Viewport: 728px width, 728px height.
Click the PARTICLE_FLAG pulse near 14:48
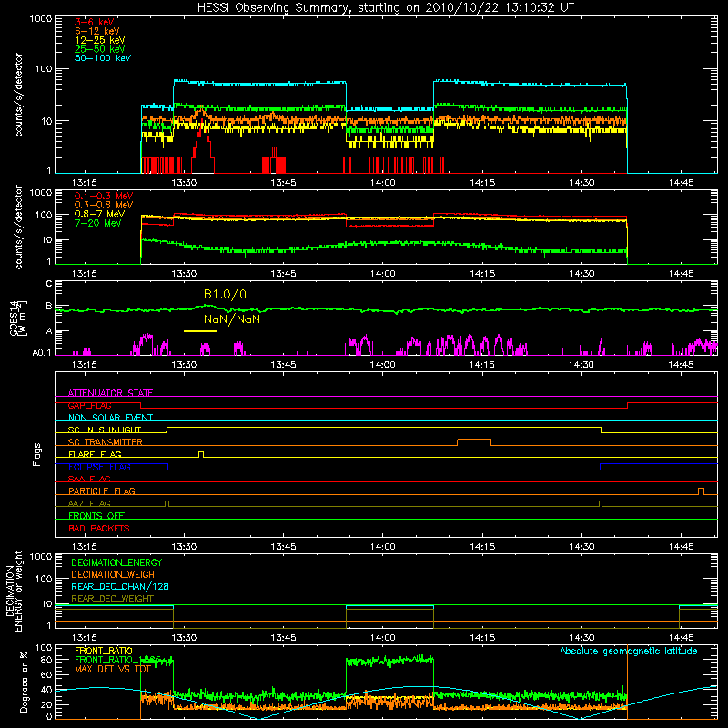tap(701, 491)
